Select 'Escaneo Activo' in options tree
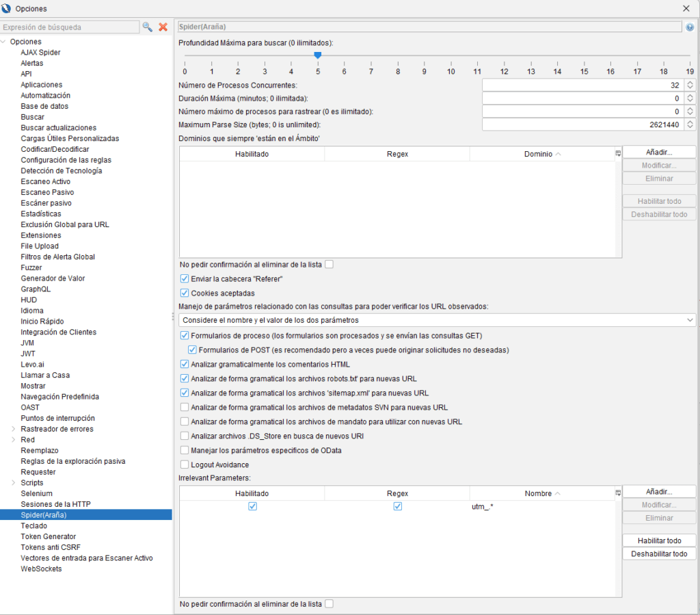 coord(45,181)
